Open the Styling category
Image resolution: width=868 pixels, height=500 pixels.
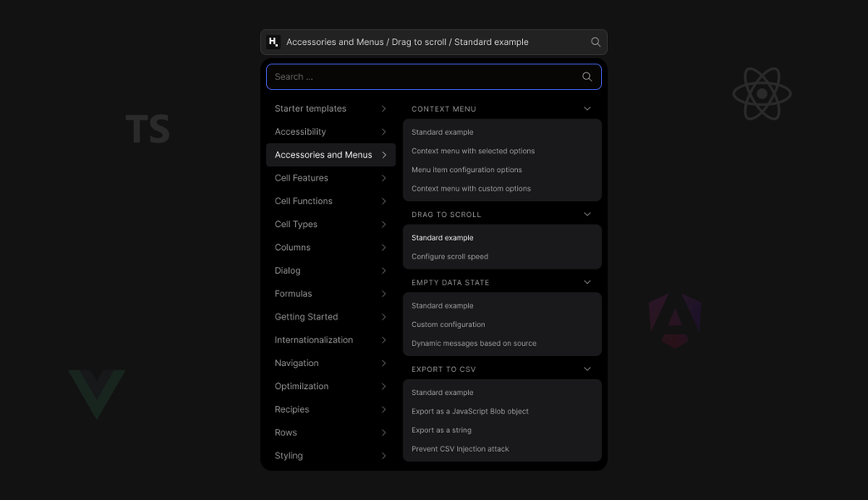(331, 456)
